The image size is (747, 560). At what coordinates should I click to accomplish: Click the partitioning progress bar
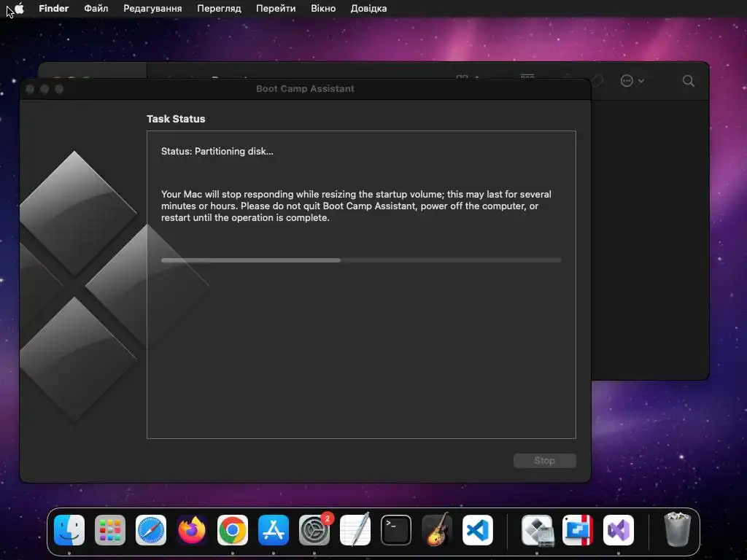pos(361,260)
